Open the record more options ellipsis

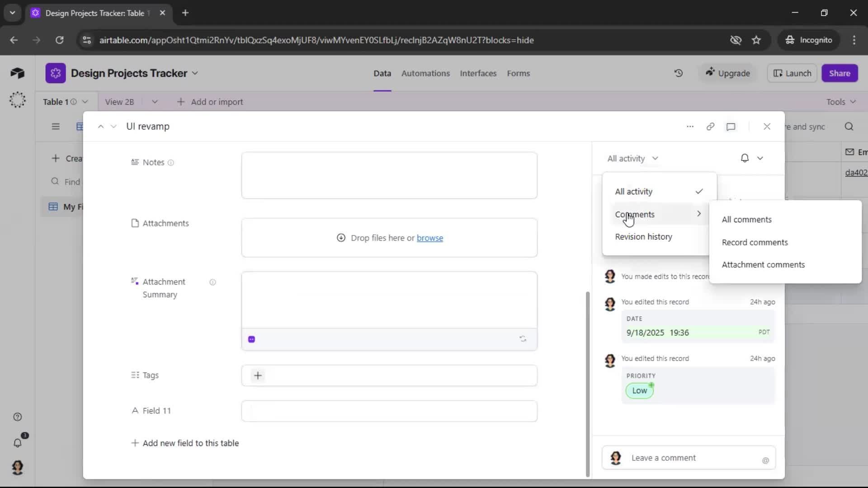tap(690, 127)
